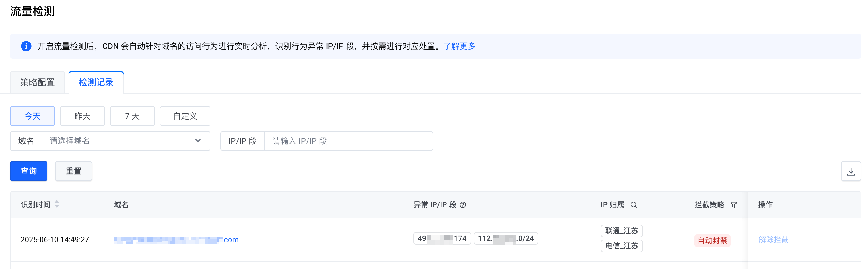
Task: Open the filter icon for 拦截策略
Action: coord(733,205)
